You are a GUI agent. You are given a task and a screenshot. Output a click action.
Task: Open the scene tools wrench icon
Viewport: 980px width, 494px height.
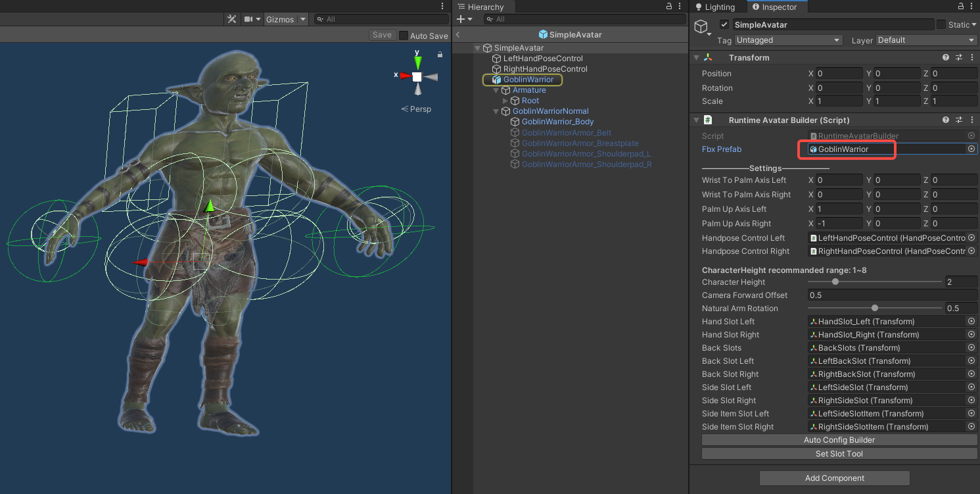pyautogui.click(x=231, y=19)
